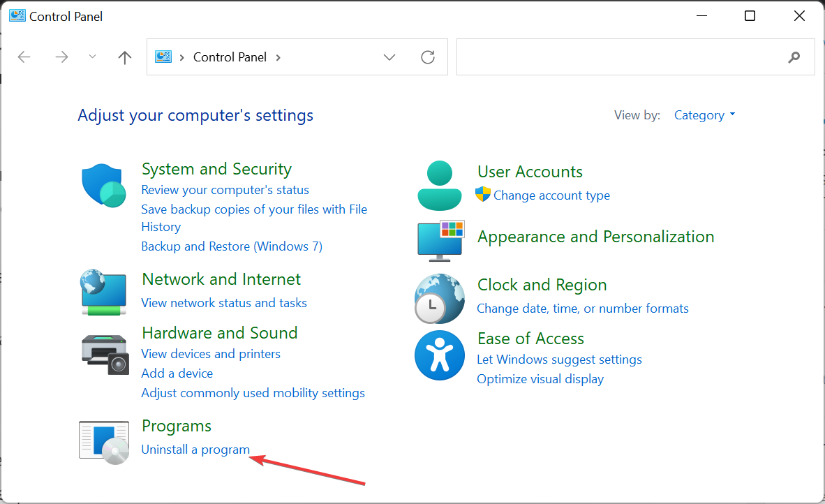Click the User Accounts person icon
The image size is (825, 504).
click(439, 185)
